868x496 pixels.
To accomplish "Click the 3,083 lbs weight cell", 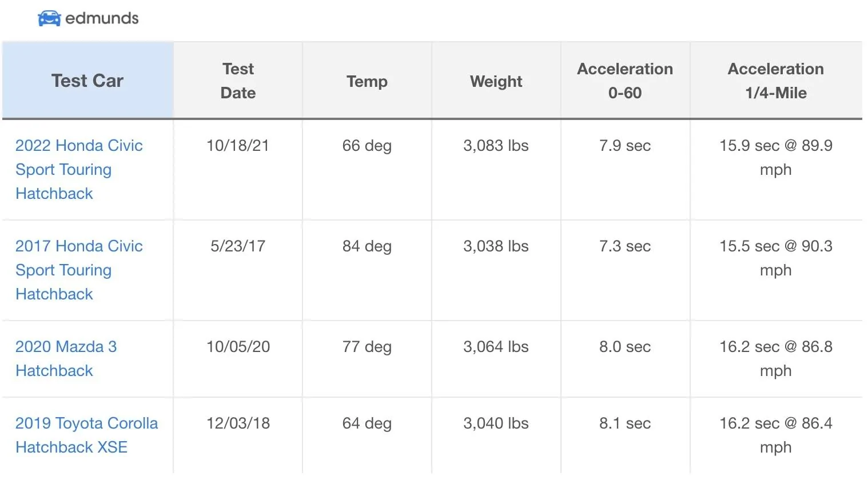I will point(496,146).
